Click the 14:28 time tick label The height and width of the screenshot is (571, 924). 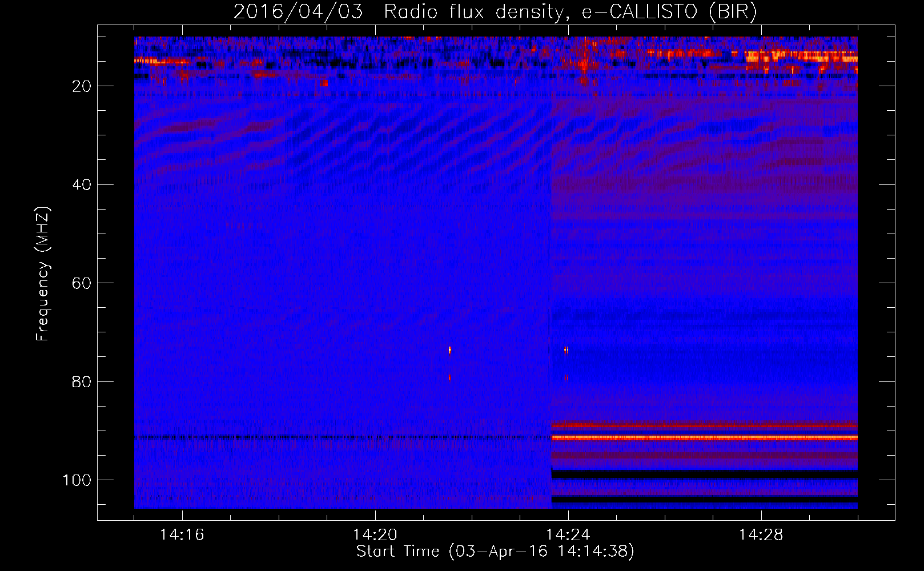pos(761,535)
